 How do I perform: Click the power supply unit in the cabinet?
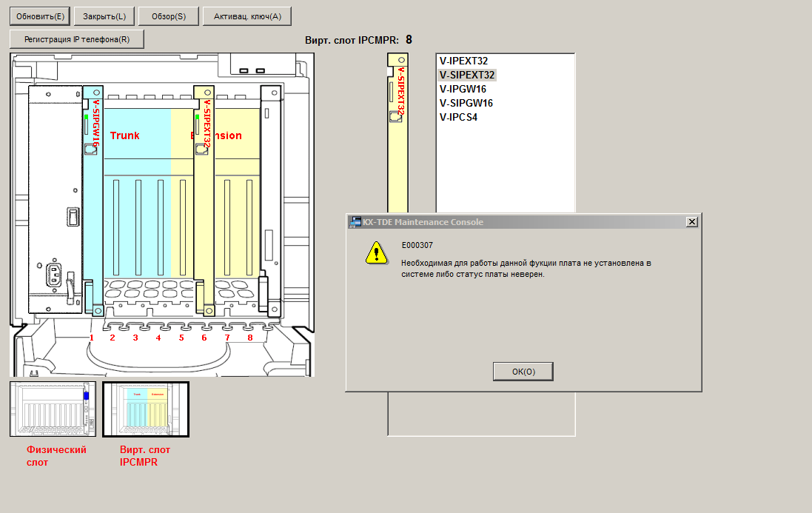56,199
